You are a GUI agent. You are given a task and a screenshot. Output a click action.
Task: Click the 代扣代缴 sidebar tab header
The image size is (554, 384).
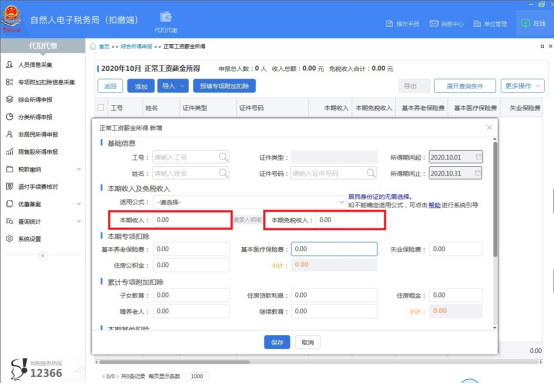click(x=43, y=46)
